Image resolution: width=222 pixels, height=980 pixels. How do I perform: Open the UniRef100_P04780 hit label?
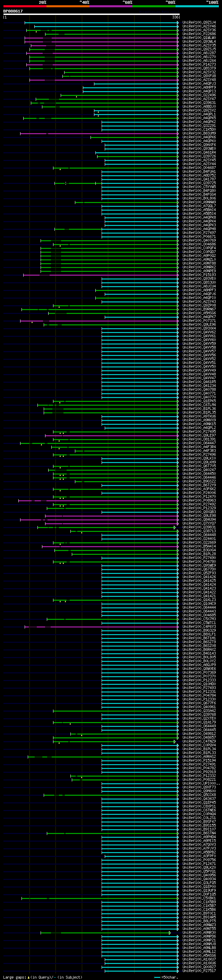[199, 561]
